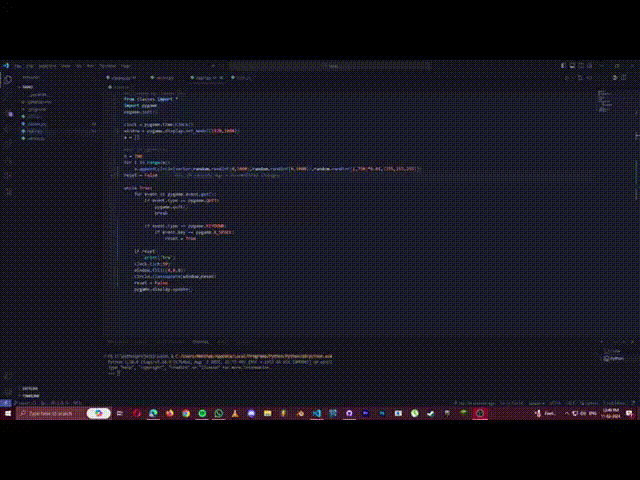The width and height of the screenshot is (640, 480).
Task: Open File Explorer from the taskbar
Action: pyautogui.click(x=267, y=413)
